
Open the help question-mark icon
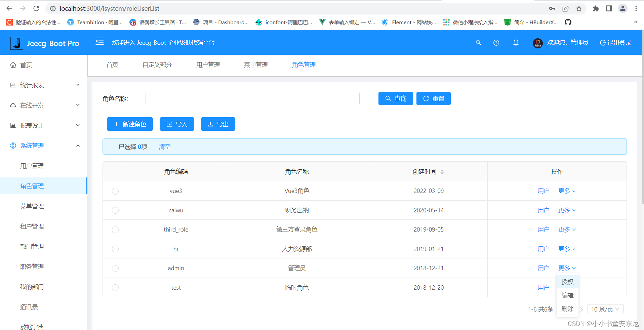496,43
